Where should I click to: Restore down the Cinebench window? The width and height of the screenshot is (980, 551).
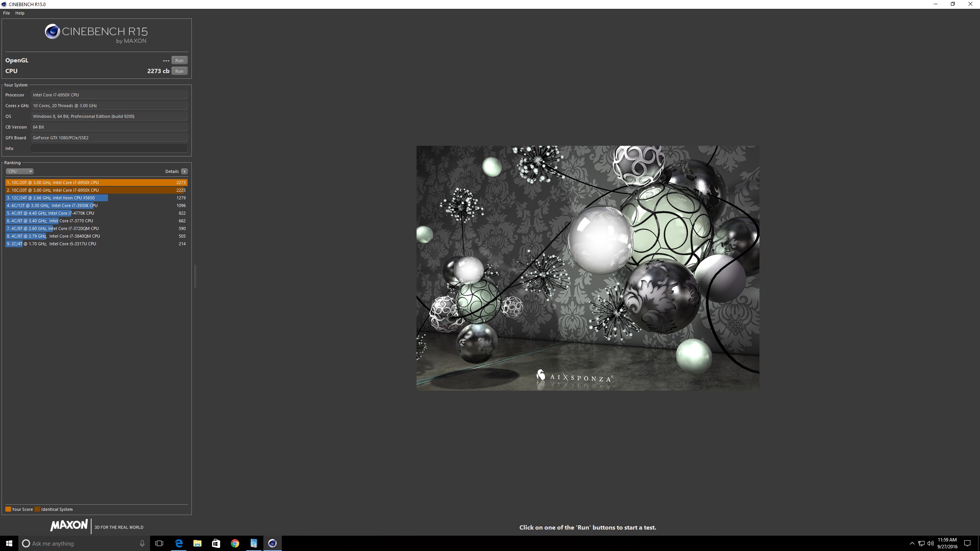pyautogui.click(x=953, y=4)
